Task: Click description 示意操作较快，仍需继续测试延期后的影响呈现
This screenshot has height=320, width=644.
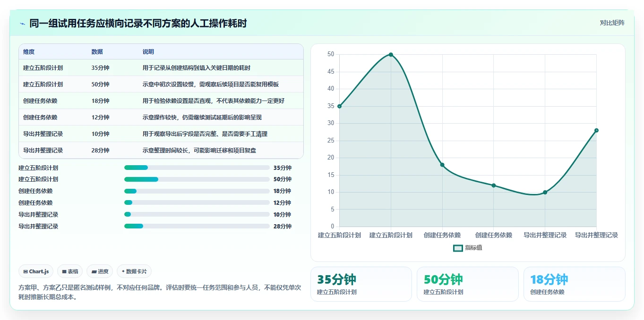Action: [202, 118]
